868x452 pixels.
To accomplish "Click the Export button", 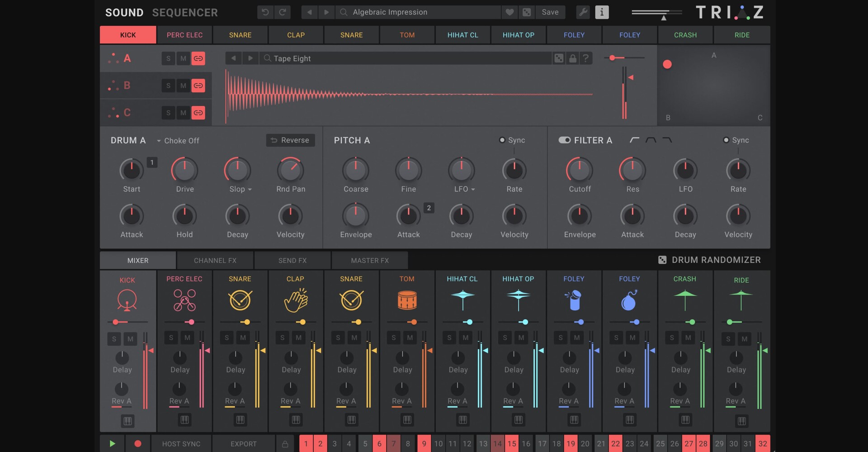I will pos(243,444).
